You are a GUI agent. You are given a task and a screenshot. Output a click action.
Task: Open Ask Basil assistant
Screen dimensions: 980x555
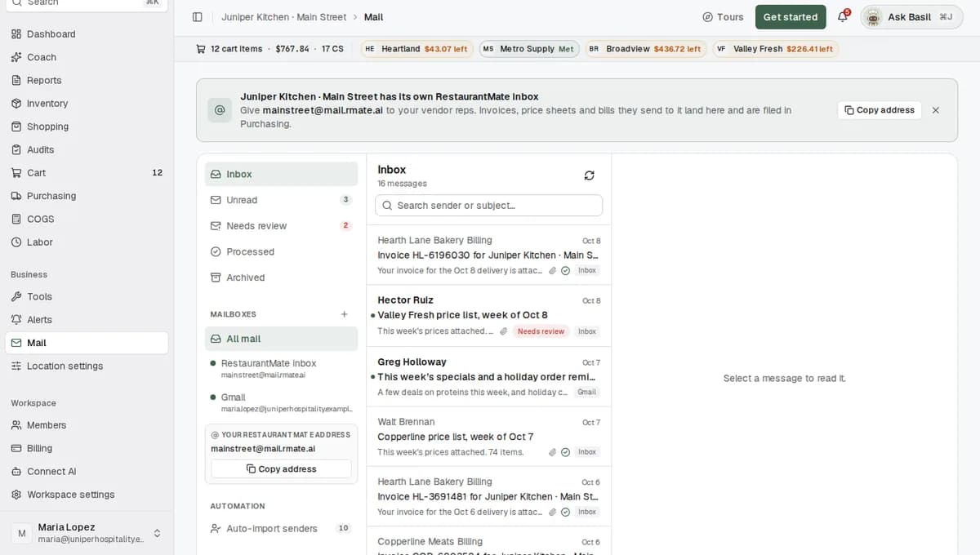click(911, 17)
